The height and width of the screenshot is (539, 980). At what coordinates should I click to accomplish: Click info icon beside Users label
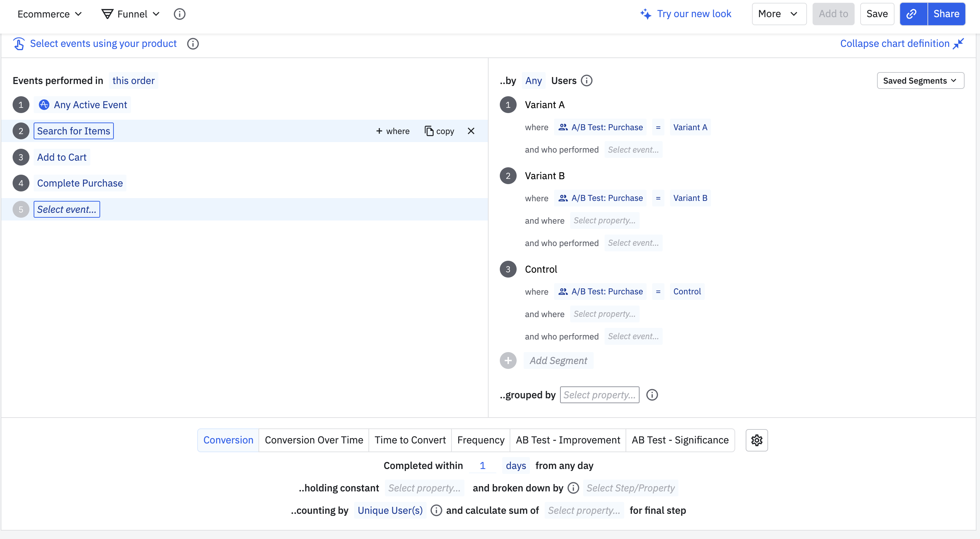pyautogui.click(x=587, y=80)
